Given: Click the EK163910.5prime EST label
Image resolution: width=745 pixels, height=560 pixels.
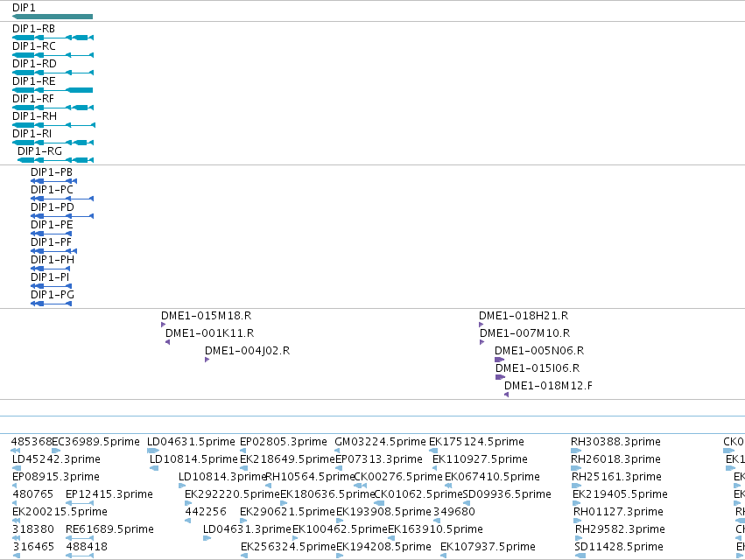Looking at the screenshot, I should (435, 529).
